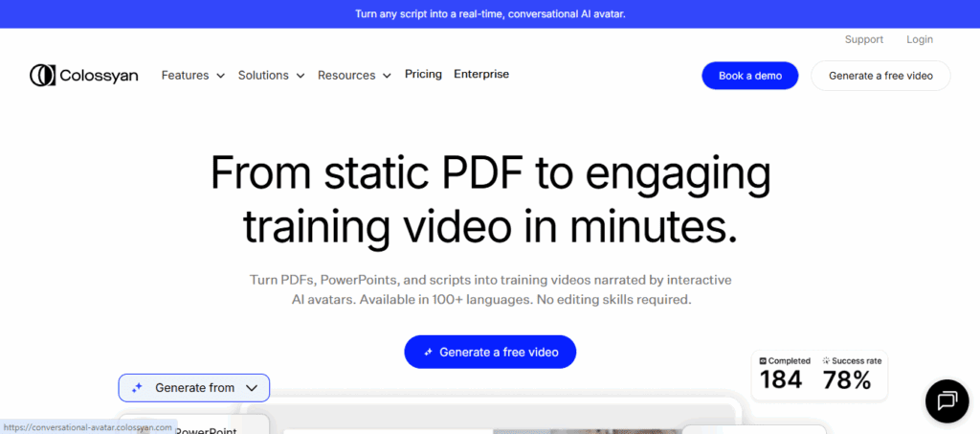Expand the Solutions dropdown arrow
The height and width of the screenshot is (434, 980).
pyautogui.click(x=301, y=76)
